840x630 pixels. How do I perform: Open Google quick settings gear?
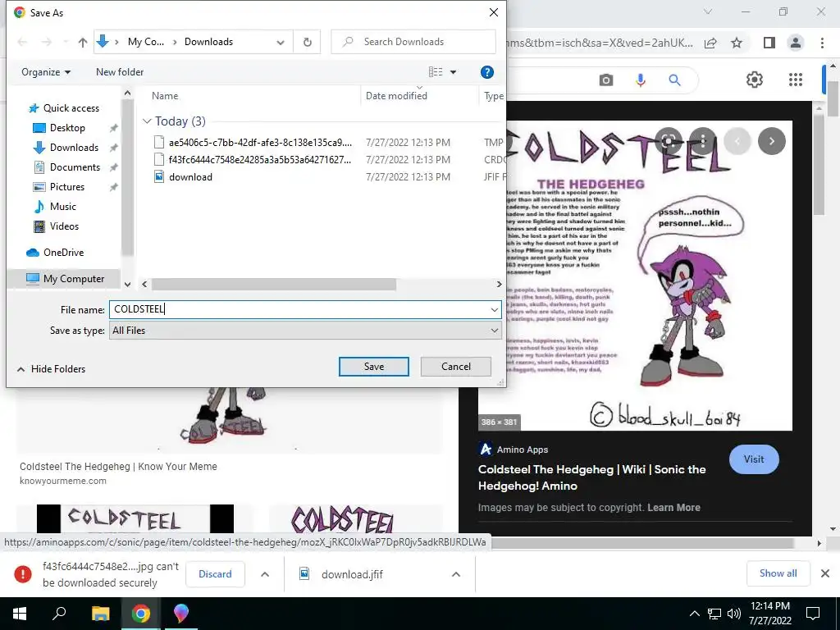[x=755, y=80]
